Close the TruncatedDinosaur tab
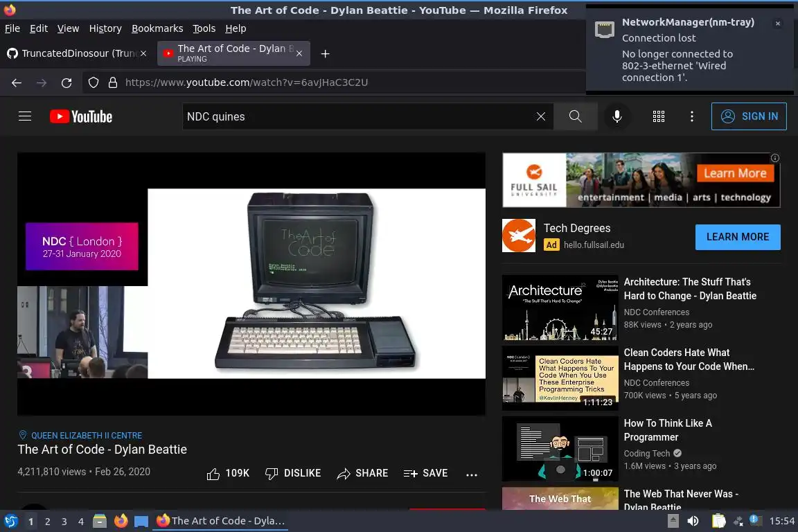 143,53
